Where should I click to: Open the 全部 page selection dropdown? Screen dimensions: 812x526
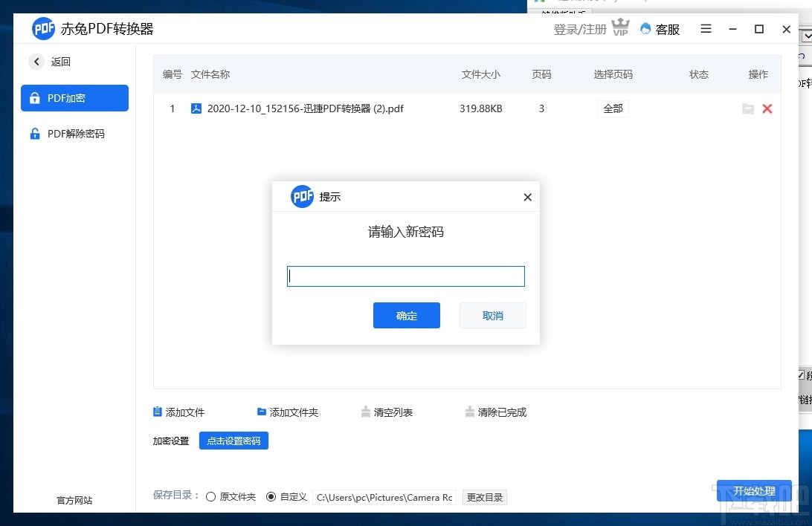[x=613, y=108]
